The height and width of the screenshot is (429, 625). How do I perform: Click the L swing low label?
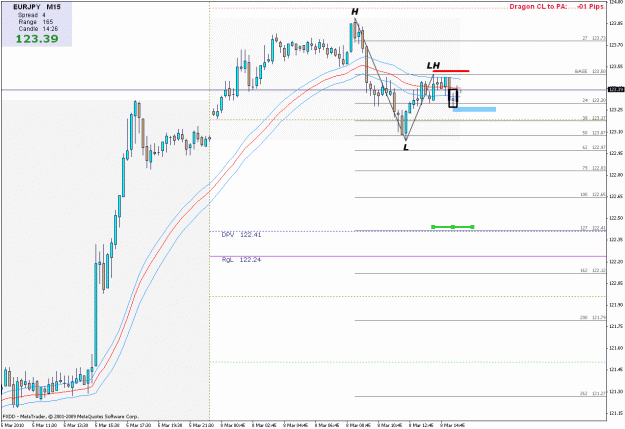406,147
